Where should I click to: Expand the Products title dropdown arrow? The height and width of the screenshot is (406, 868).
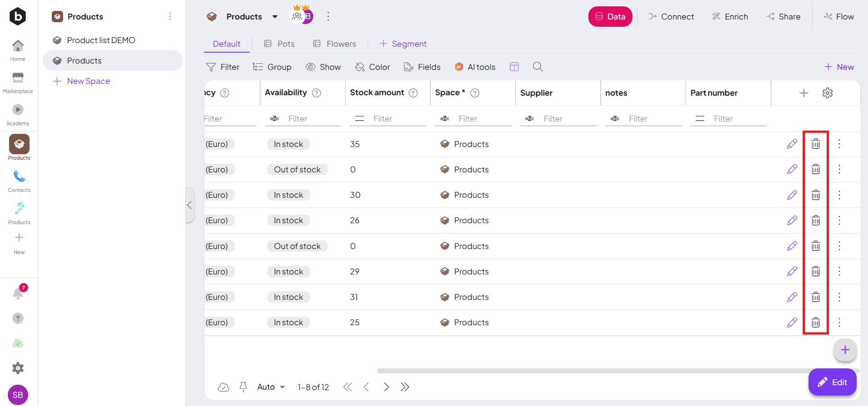point(275,17)
